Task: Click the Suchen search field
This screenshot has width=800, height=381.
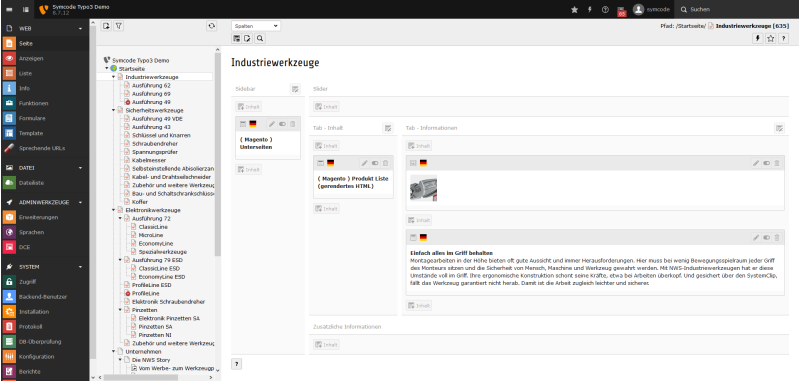Action: [x=737, y=9]
